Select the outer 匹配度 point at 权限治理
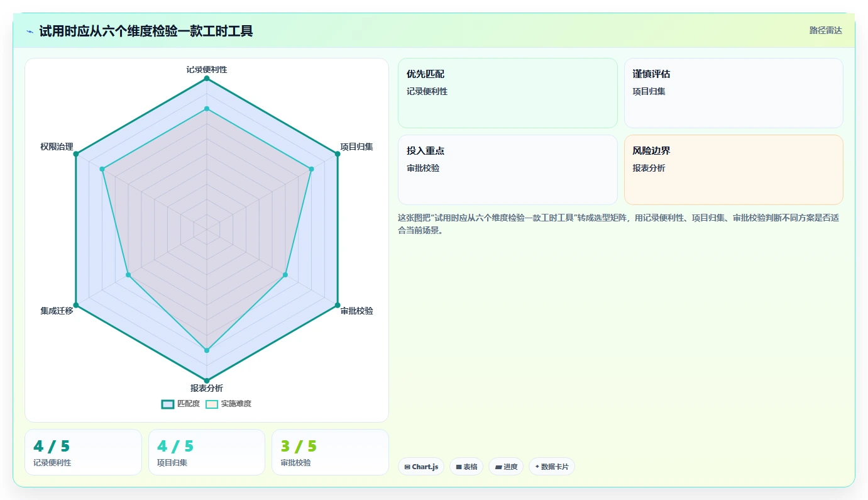The width and height of the screenshot is (868, 500). coord(75,154)
